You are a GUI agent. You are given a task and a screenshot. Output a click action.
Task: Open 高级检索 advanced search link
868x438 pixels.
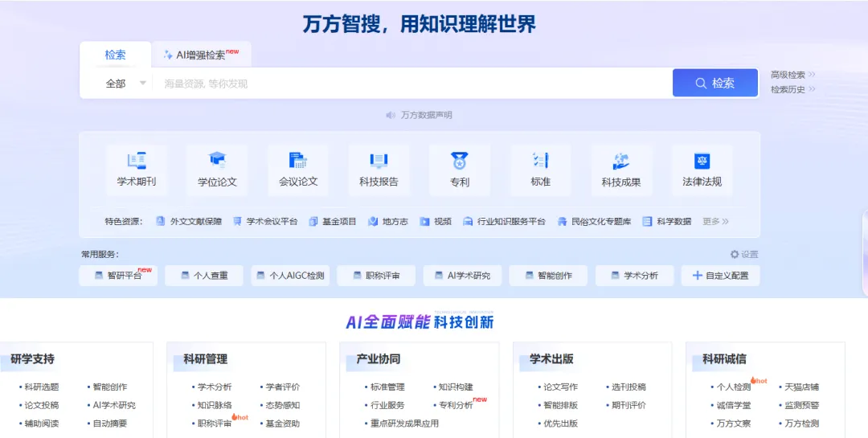[x=792, y=75]
